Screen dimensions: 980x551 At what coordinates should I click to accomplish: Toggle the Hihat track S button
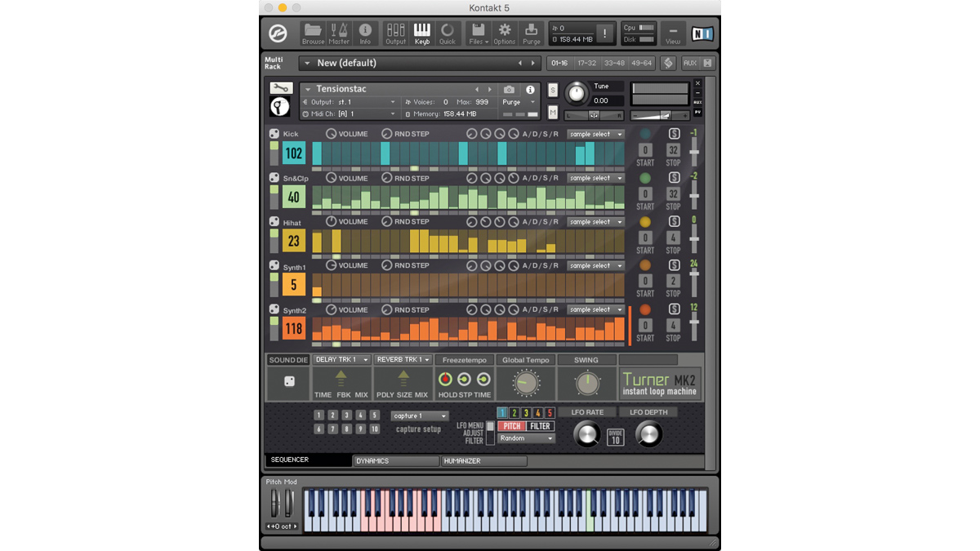[674, 222]
